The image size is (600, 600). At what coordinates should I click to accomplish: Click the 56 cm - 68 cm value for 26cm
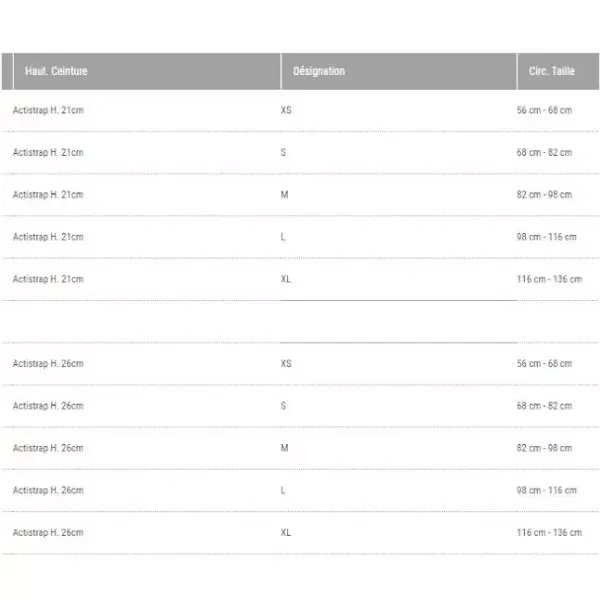click(544, 364)
